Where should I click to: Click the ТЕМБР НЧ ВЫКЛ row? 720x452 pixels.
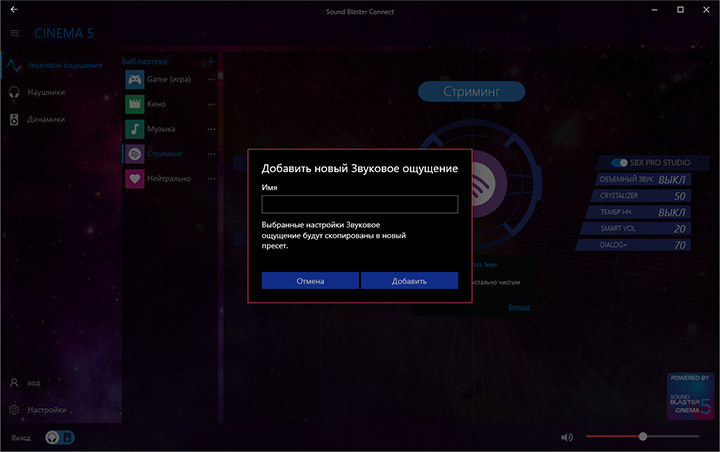638,212
